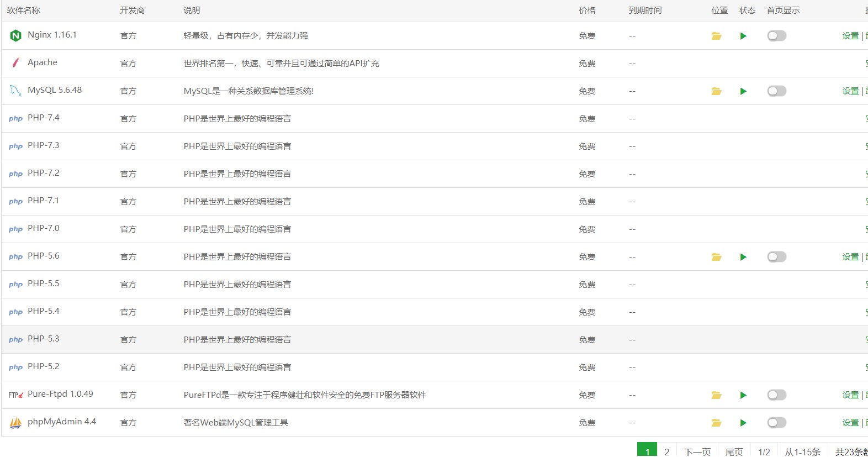This screenshot has height=457, width=868.
Task: Click the PHP-7.0 software name
Action: point(44,228)
